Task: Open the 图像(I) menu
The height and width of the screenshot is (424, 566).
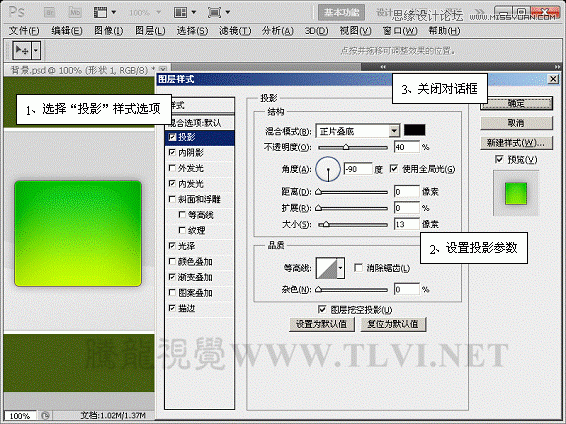Action: tap(108, 31)
